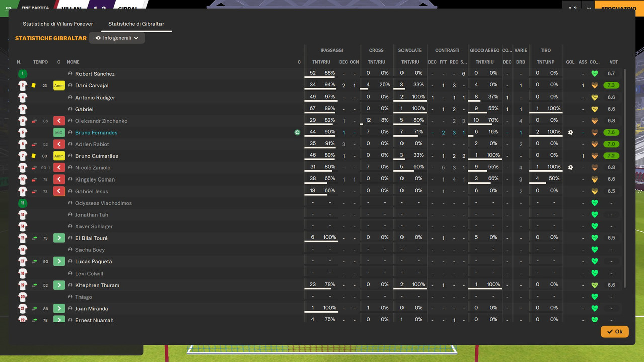Click the green substituted-on arrow for Khephren Thuram
This screenshot has height=362, width=644.
pos(59,285)
